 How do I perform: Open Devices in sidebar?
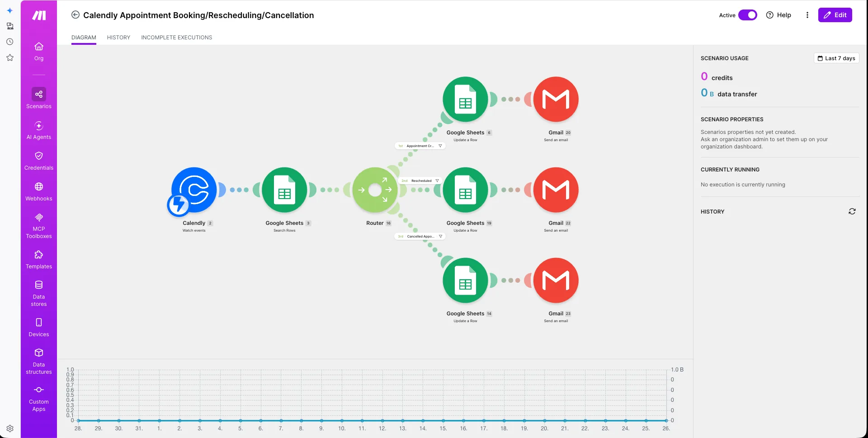coord(39,328)
